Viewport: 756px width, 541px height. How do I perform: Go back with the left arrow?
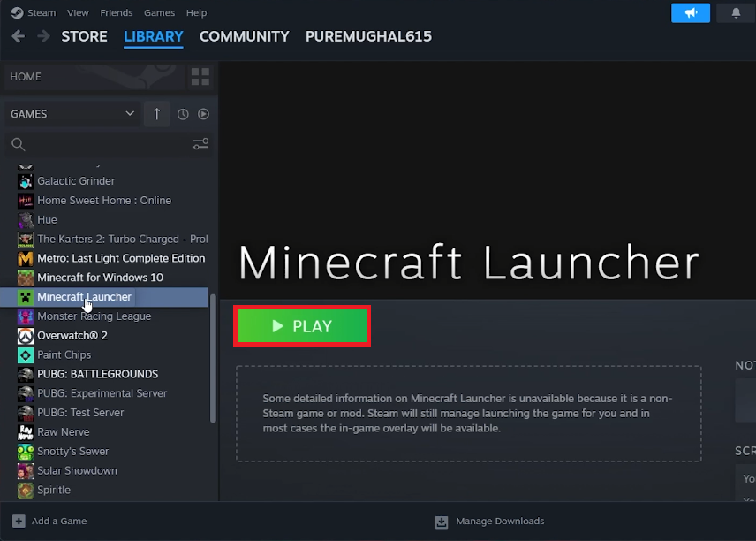(18, 36)
